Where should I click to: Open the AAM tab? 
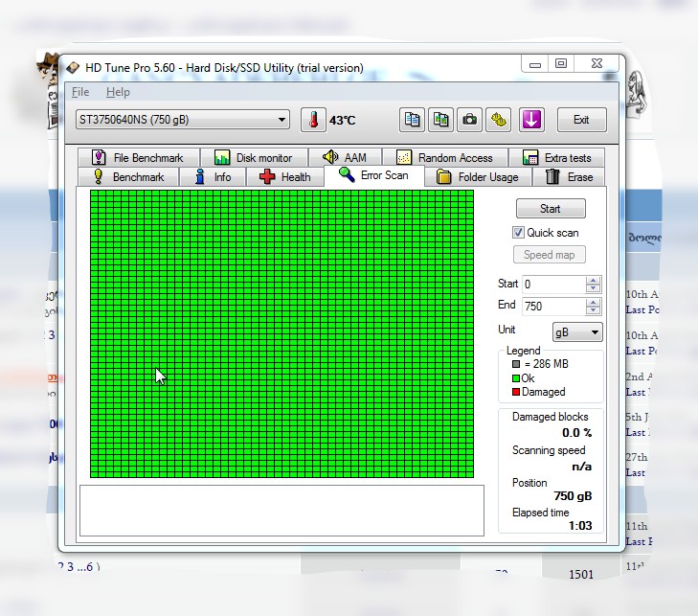(345, 158)
